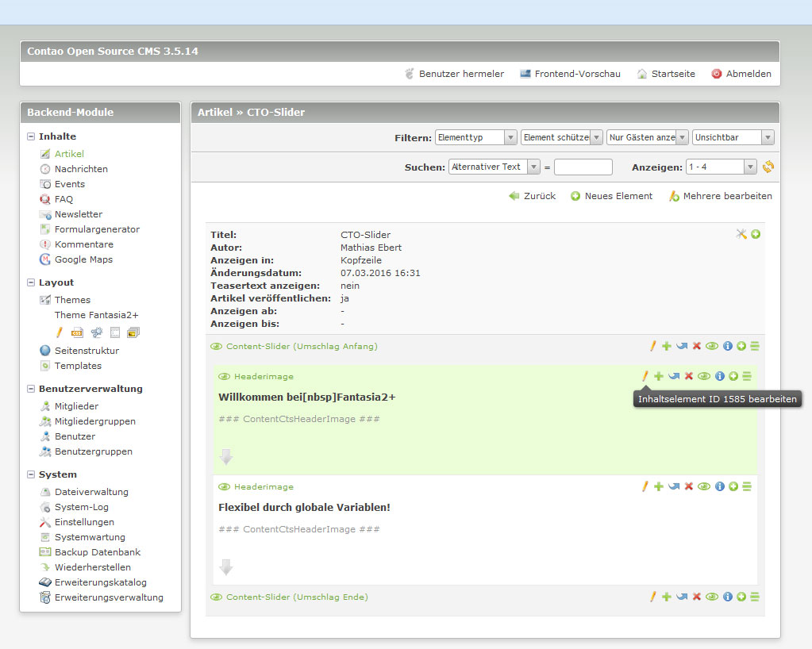Toggle visibility eye of Content-Slider Umschlag Ende
The height and width of the screenshot is (649, 812).
click(712, 597)
